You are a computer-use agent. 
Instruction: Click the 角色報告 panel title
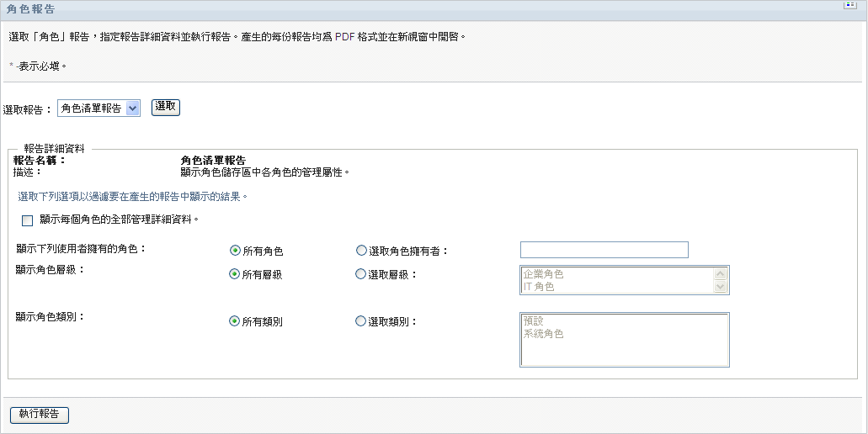click(31, 8)
